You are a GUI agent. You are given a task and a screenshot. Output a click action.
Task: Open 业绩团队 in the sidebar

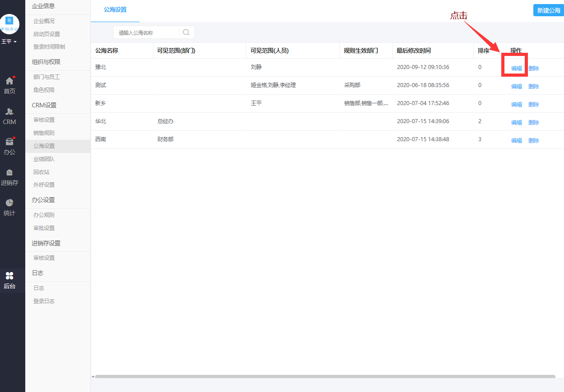coord(44,159)
